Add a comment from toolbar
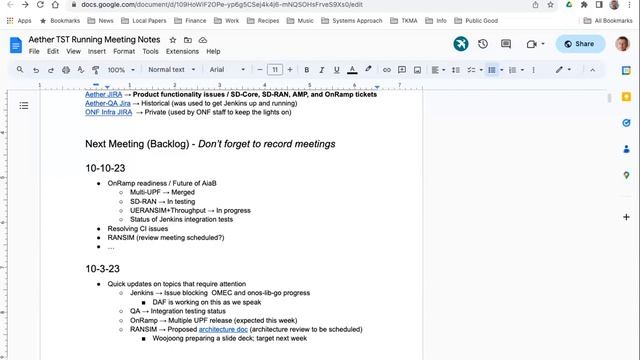Viewport: 640px width, 360px height. 402,70
